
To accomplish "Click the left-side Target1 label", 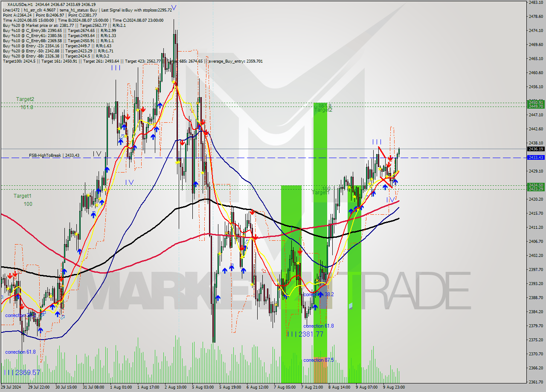I will [23, 196].
